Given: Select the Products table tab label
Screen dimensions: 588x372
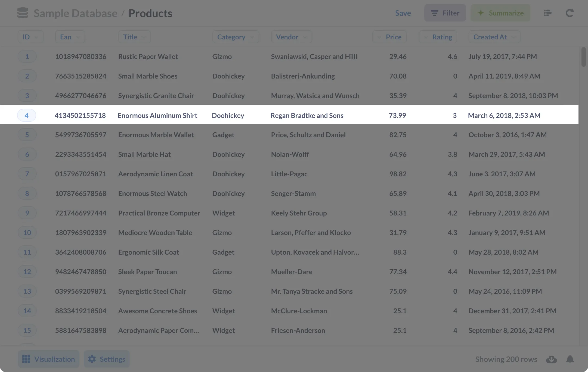Looking at the screenshot, I should (x=150, y=12).
